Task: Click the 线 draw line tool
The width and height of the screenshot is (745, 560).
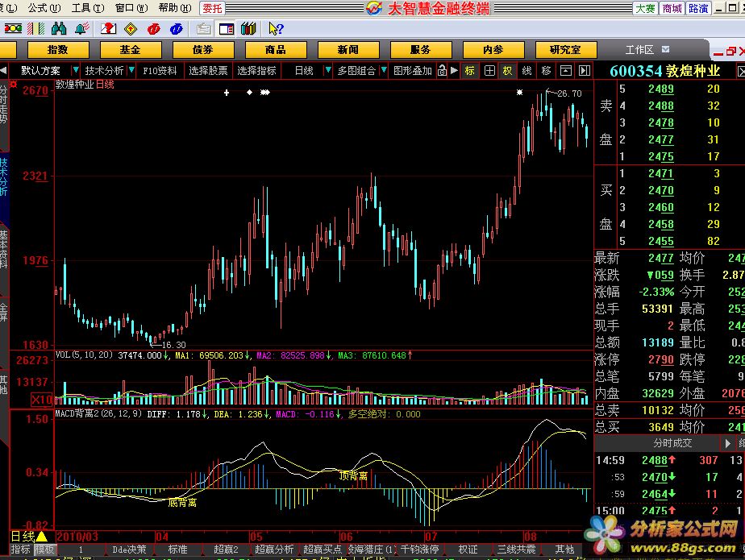Action: pyautogui.click(x=527, y=71)
